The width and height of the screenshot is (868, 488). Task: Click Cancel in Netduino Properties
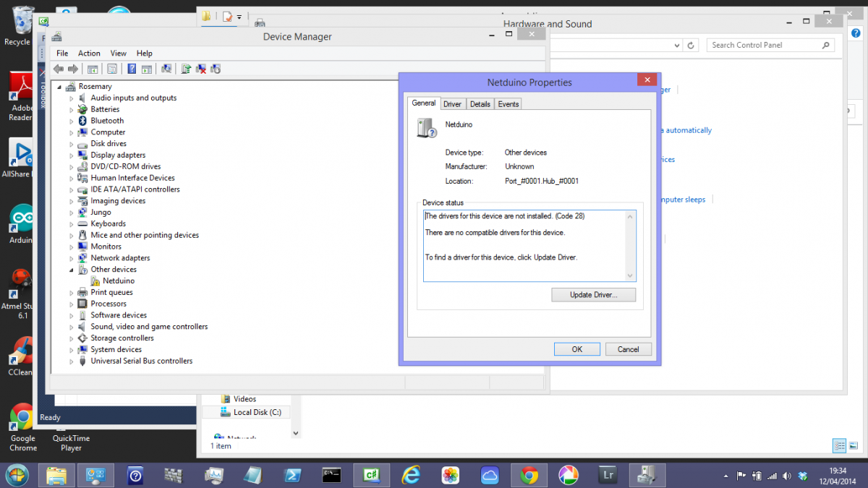pos(628,349)
